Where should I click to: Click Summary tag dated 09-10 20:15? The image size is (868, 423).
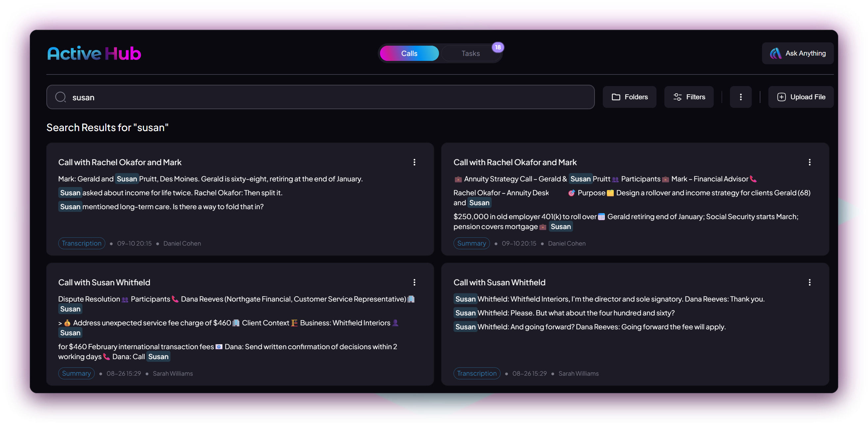(471, 243)
